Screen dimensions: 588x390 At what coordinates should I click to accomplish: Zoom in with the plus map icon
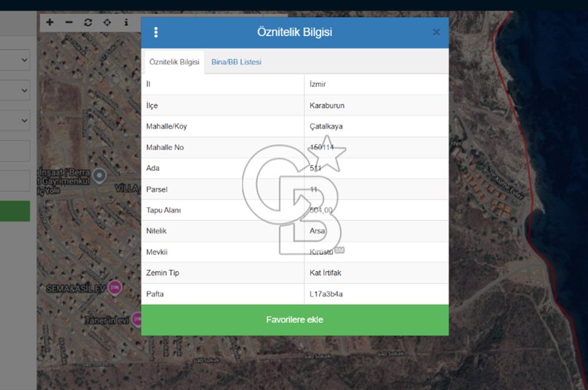50,22
